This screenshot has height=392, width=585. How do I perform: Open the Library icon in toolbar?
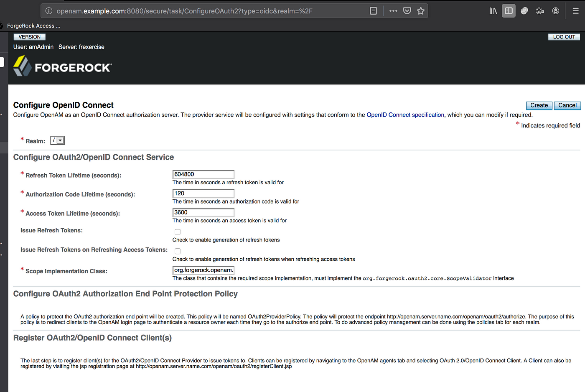[493, 11]
